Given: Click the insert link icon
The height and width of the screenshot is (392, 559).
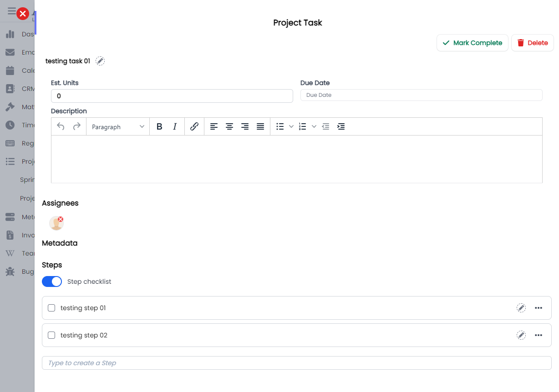Looking at the screenshot, I should (194, 127).
